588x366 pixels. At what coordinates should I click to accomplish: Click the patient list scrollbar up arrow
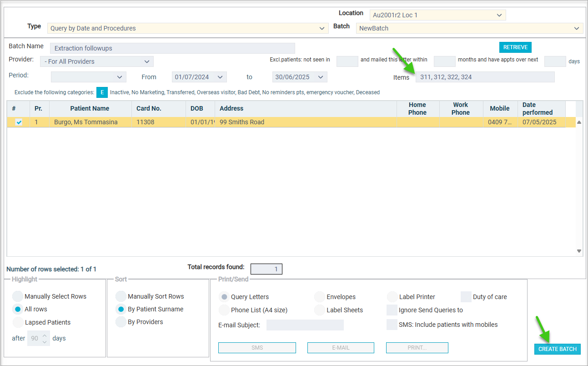click(x=579, y=122)
